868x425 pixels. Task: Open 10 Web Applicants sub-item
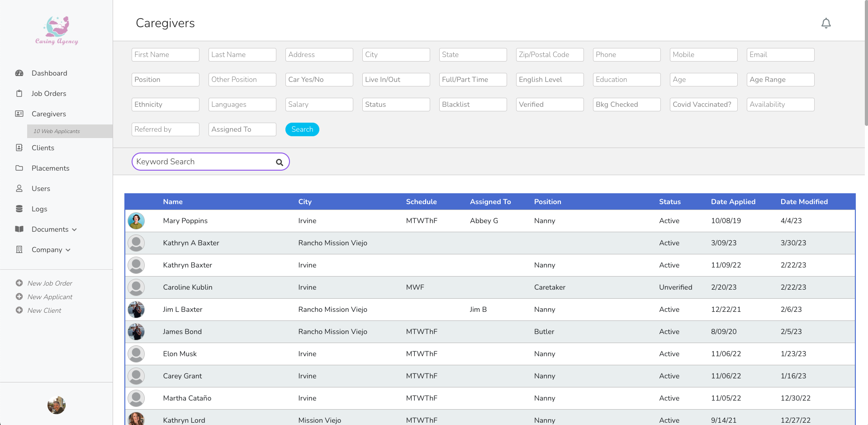[x=57, y=131]
